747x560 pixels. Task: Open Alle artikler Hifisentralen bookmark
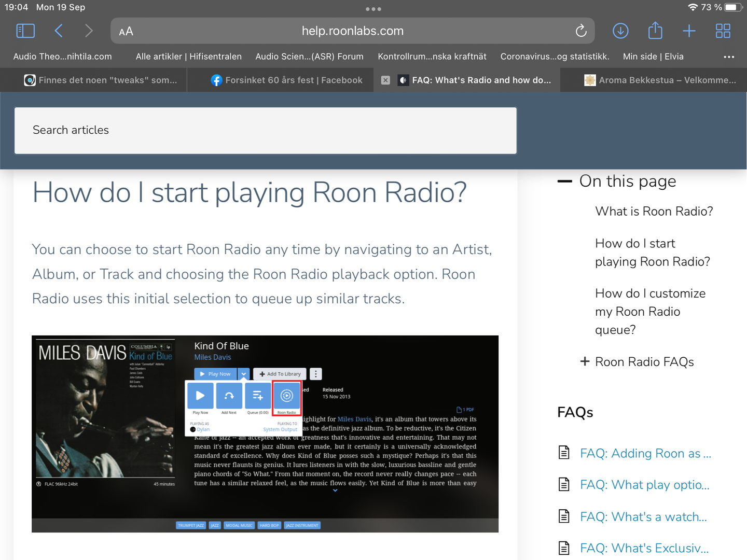click(x=189, y=57)
